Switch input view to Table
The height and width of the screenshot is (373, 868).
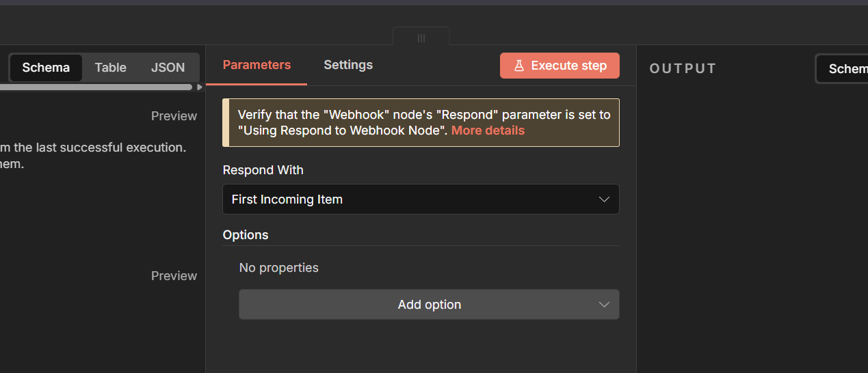pyautogui.click(x=111, y=68)
